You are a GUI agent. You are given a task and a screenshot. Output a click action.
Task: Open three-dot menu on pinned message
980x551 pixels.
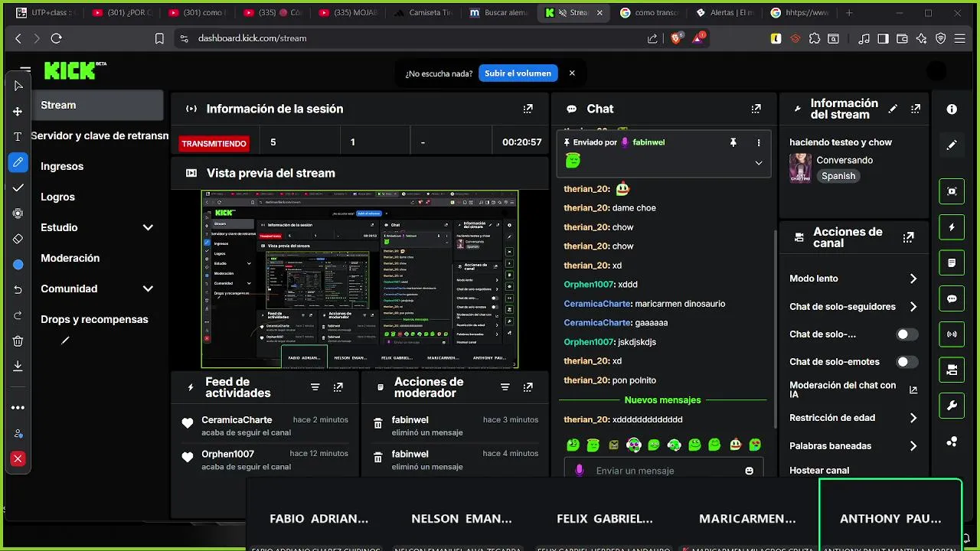759,142
